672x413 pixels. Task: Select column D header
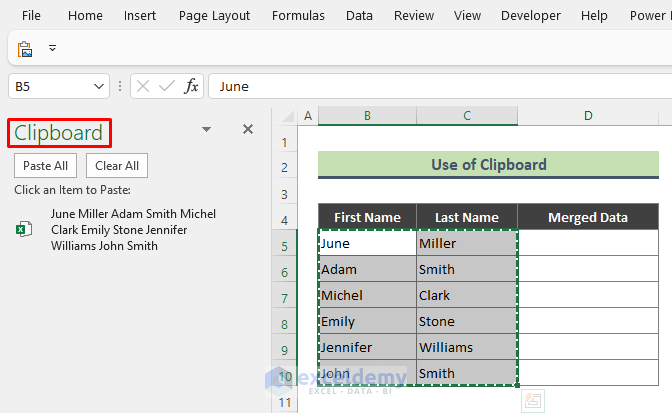tap(588, 117)
